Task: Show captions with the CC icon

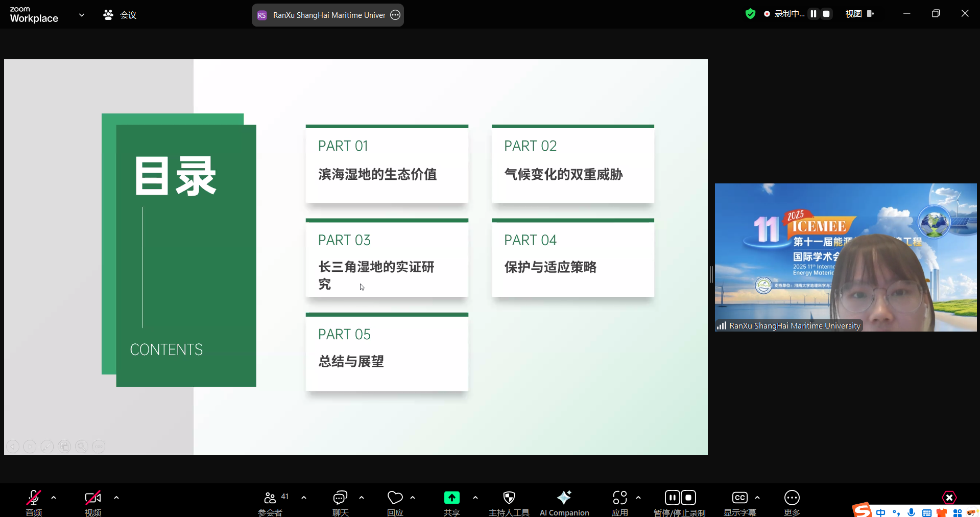Action: [x=740, y=498]
